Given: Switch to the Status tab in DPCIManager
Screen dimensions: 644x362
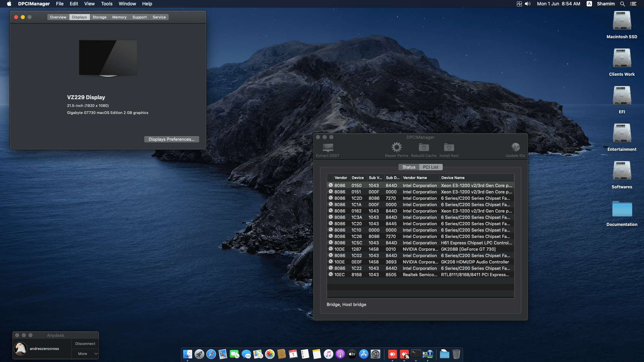Looking at the screenshot, I should [409, 167].
